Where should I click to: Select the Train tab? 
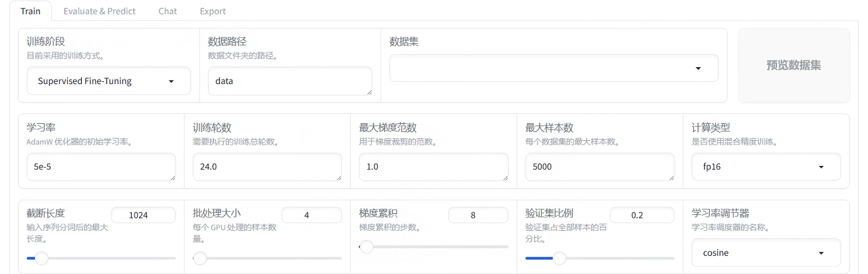(x=30, y=11)
